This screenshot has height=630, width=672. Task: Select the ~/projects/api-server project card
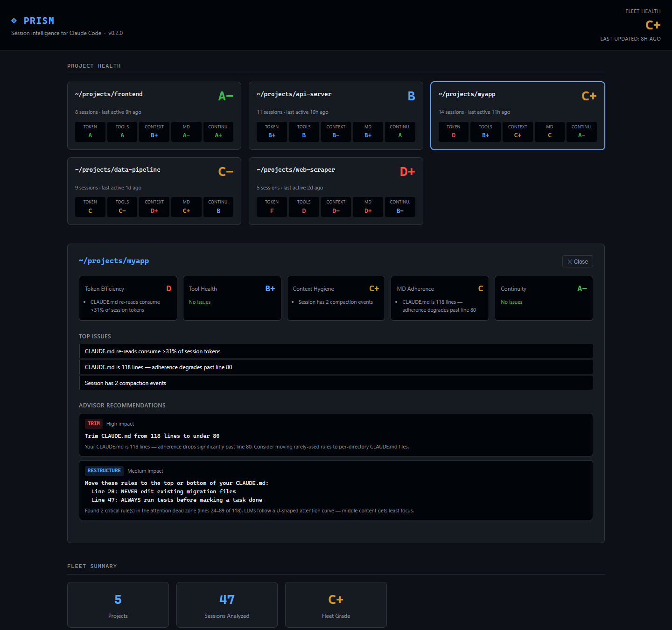point(336,116)
